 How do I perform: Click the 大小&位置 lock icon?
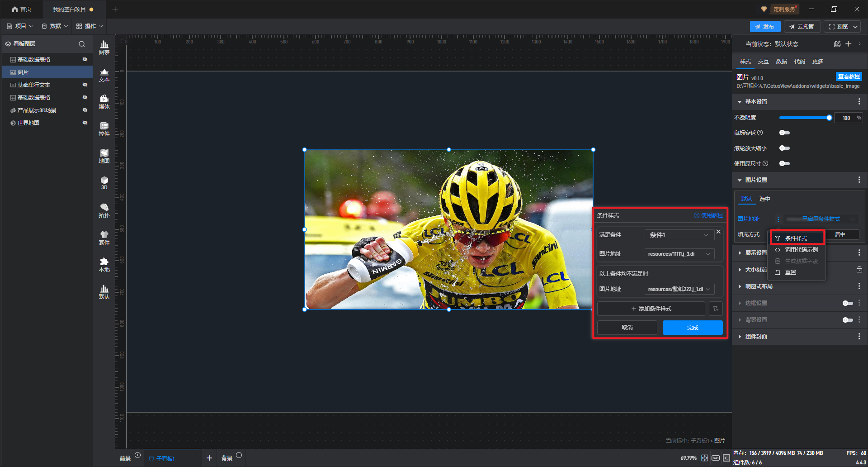859,269
